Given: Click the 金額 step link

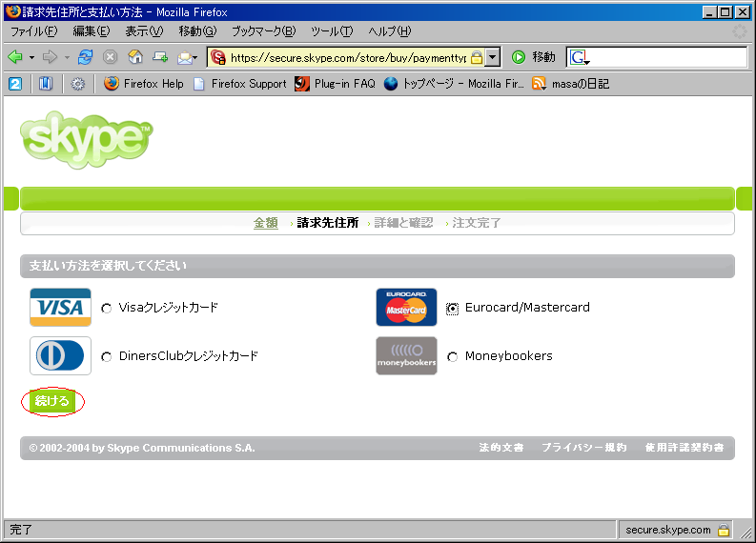Looking at the screenshot, I should pos(265,223).
